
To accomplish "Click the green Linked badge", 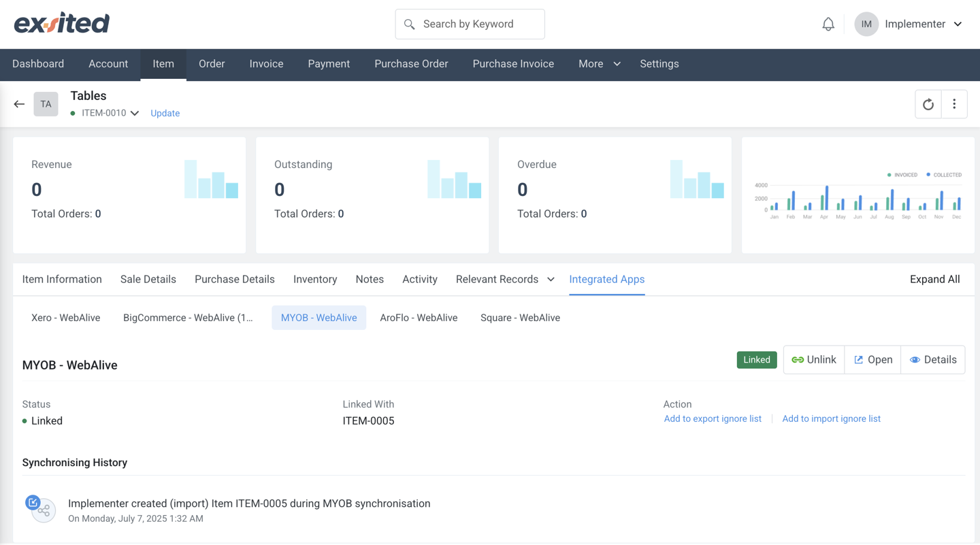I will [757, 360].
